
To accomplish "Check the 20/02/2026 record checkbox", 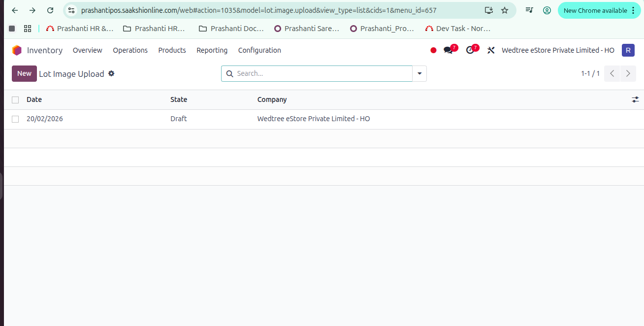I will 15,119.
